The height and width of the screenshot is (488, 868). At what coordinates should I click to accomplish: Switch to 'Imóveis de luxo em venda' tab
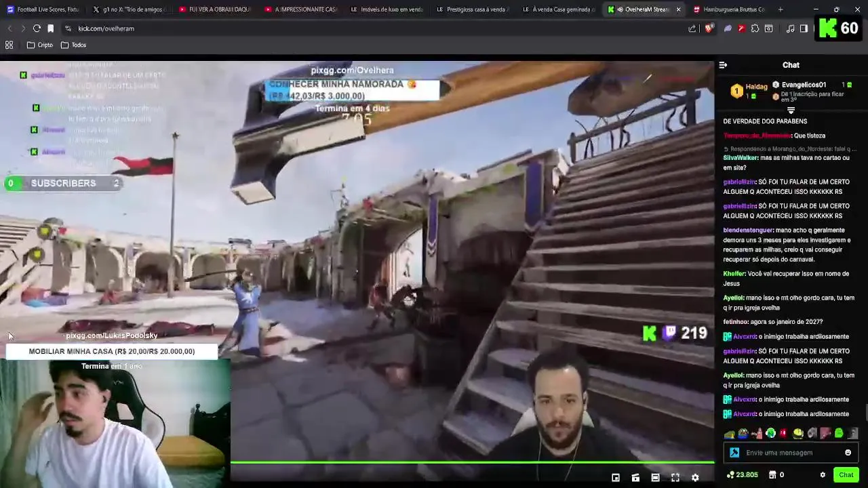(386, 9)
